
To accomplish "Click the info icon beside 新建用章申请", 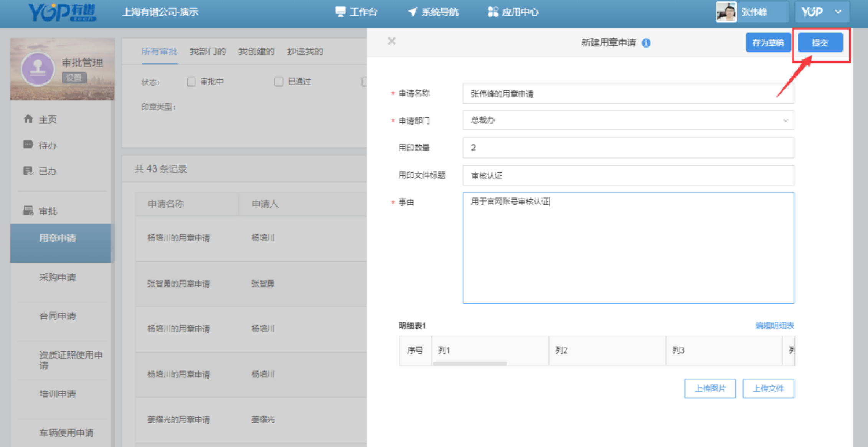I will coord(646,43).
